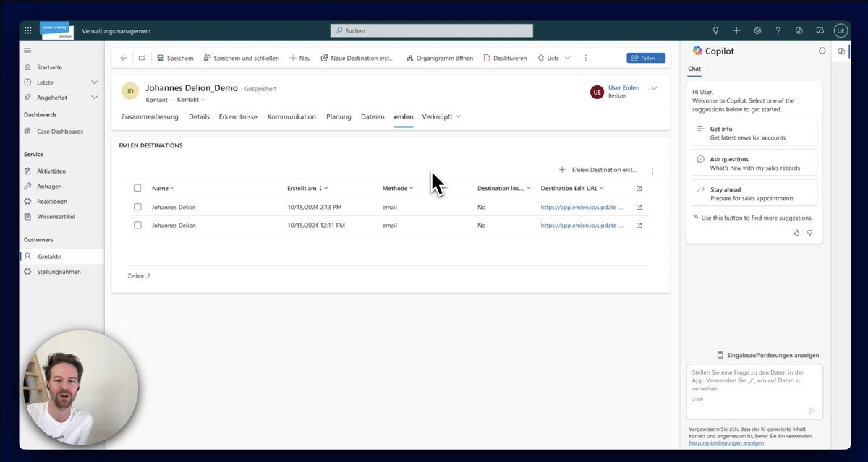
Task: Save the record with Speichern
Action: 176,58
